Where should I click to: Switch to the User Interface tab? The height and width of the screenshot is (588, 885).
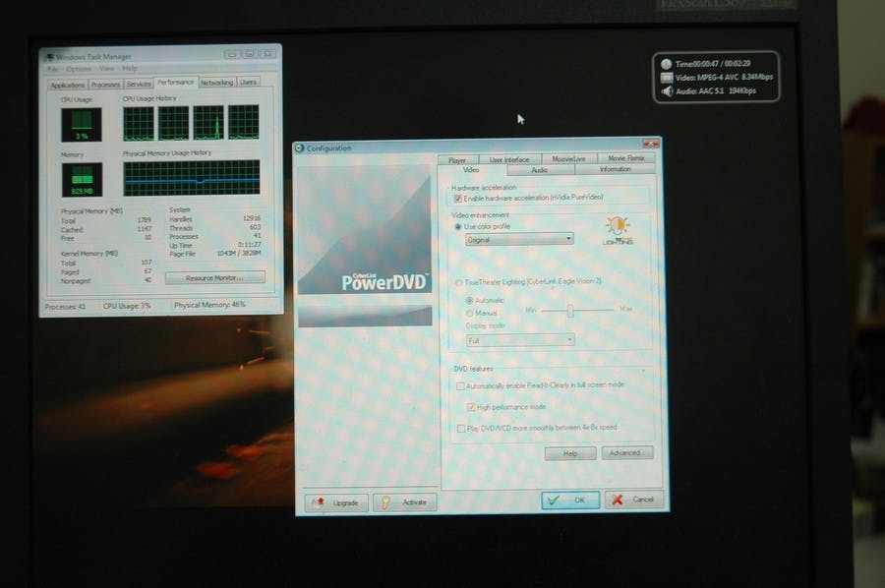click(x=509, y=159)
